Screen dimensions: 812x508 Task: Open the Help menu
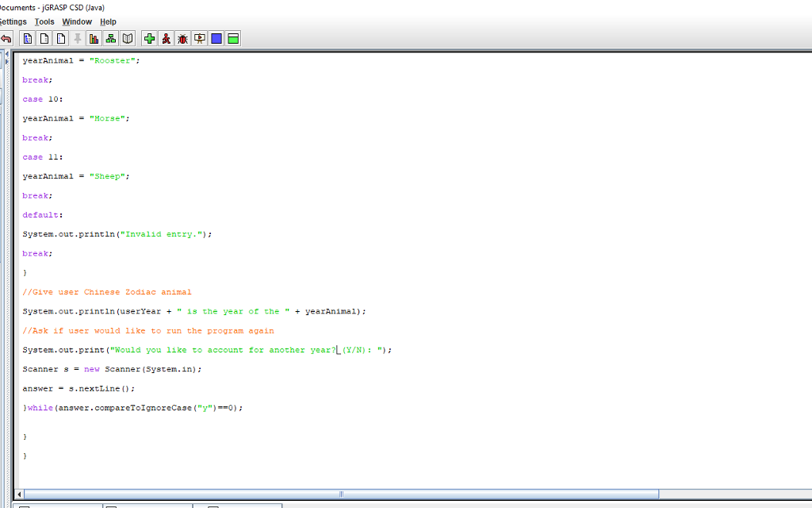coord(108,21)
